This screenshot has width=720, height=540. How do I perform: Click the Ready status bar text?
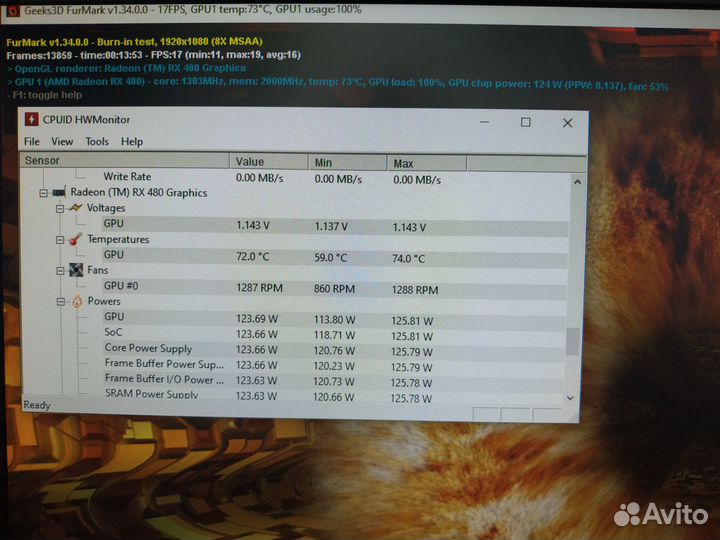37,405
